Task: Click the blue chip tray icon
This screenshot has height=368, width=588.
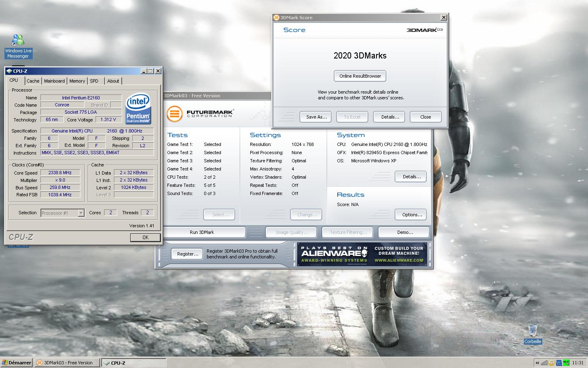Action: tap(559, 363)
